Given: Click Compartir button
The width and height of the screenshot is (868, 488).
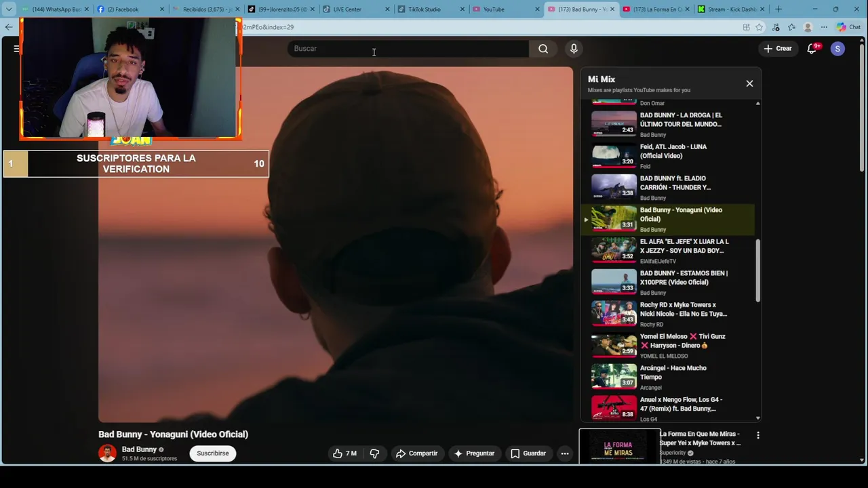Looking at the screenshot, I should [416, 453].
